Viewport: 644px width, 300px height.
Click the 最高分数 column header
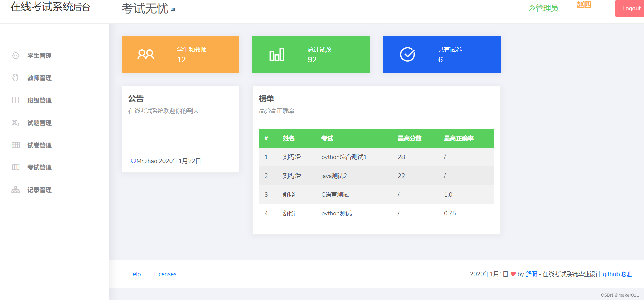[x=410, y=138]
